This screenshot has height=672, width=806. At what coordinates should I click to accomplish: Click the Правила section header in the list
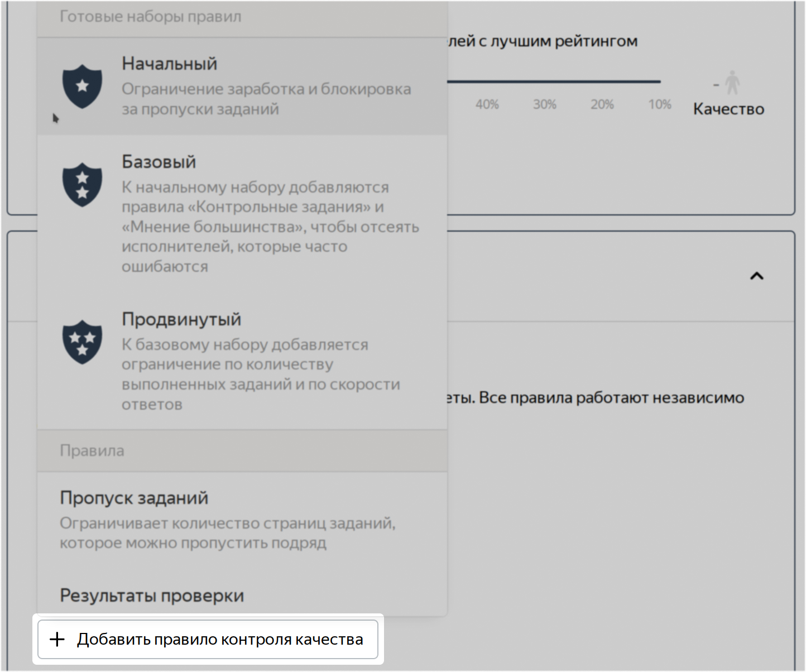[x=92, y=451]
